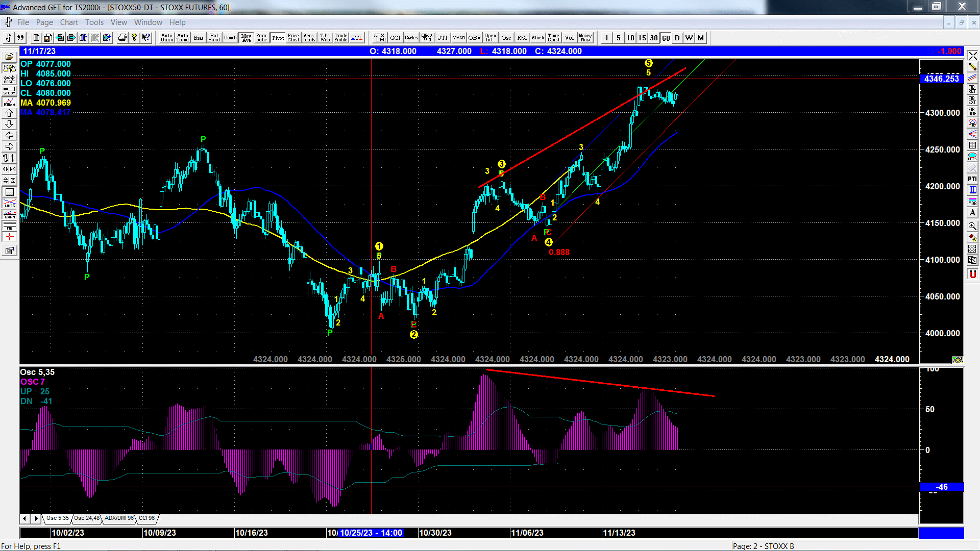
Task: Add the Time Cluster study
Action: point(554,38)
